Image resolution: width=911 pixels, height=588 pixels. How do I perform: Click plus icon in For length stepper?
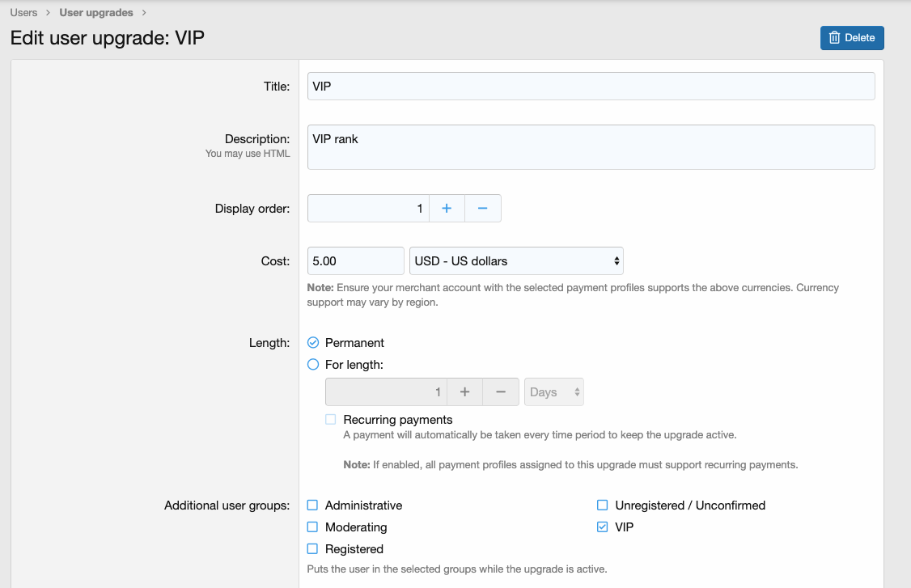tap(464, 392)
